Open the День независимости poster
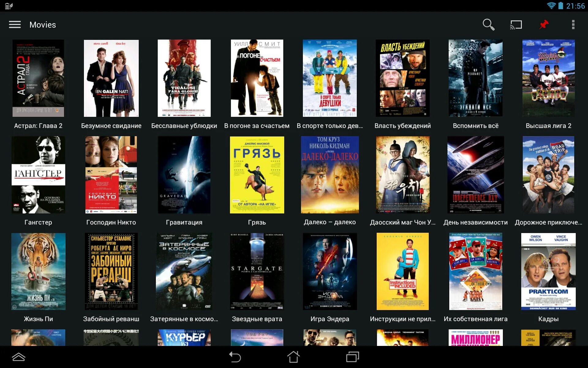The width and height of the screenshot is (588, 368). pyautogui.click(x=476, y=175)
